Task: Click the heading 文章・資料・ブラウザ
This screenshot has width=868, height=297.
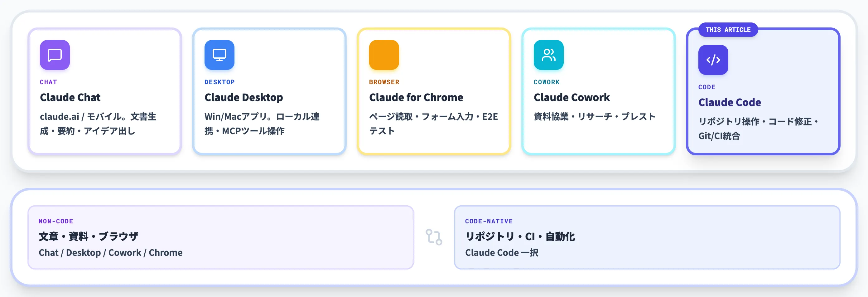Action: pos(89,237)
